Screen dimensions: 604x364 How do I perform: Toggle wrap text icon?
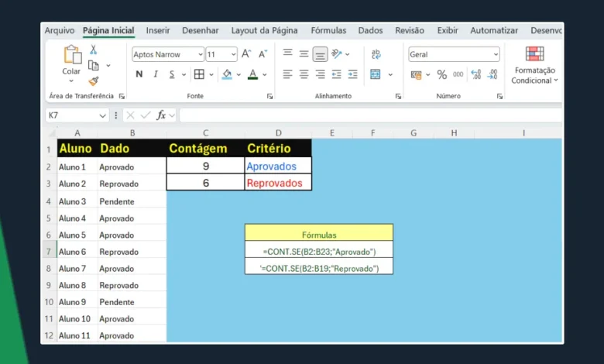coord(376,54)
